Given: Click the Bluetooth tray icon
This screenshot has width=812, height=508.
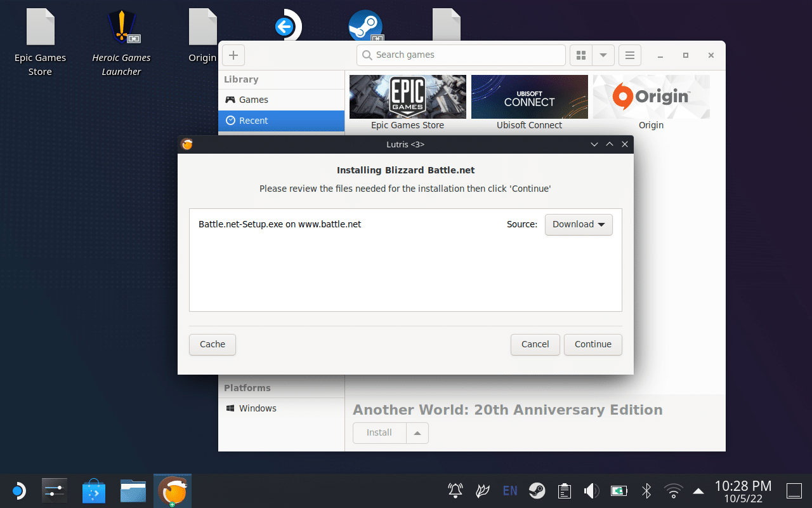Looking at the screenshot, I should tap(646, 491).
